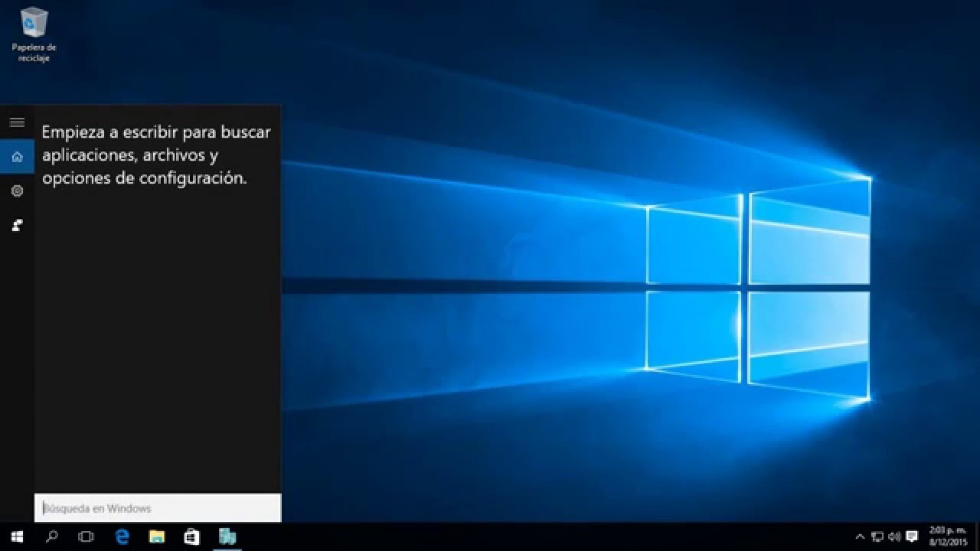This screenshot has width=980, height=551.
Task: Select the Home icon in search sidebar
Action: pyautogui.click(x=17, y=157)
